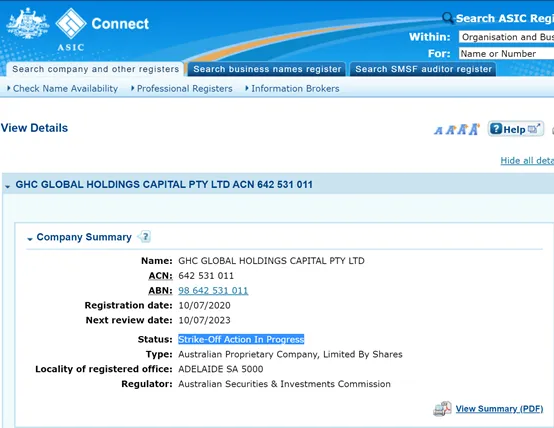Select the second font size A icon
This screenshot has height=428, width=554.
450,130
